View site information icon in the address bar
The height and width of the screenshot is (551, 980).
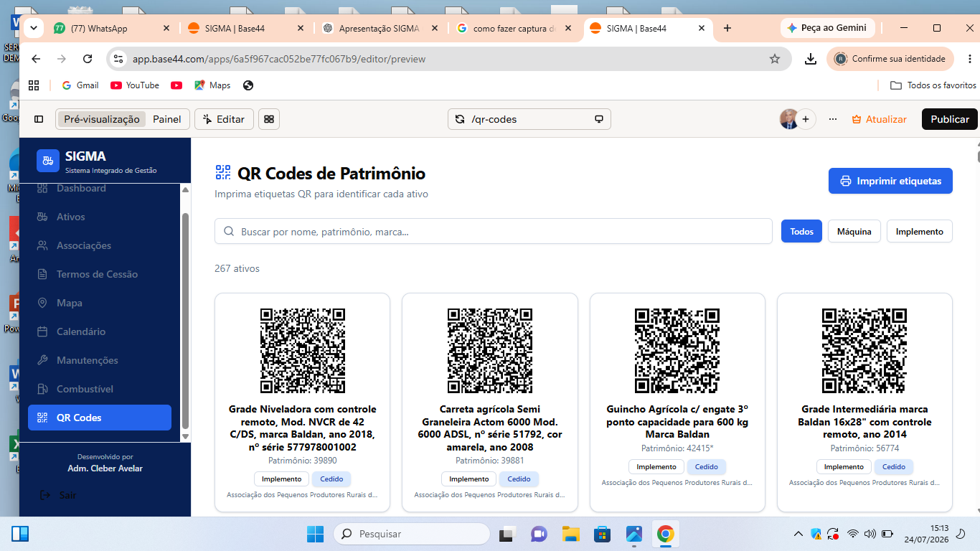pyautogui.click(x=119, y=59)
